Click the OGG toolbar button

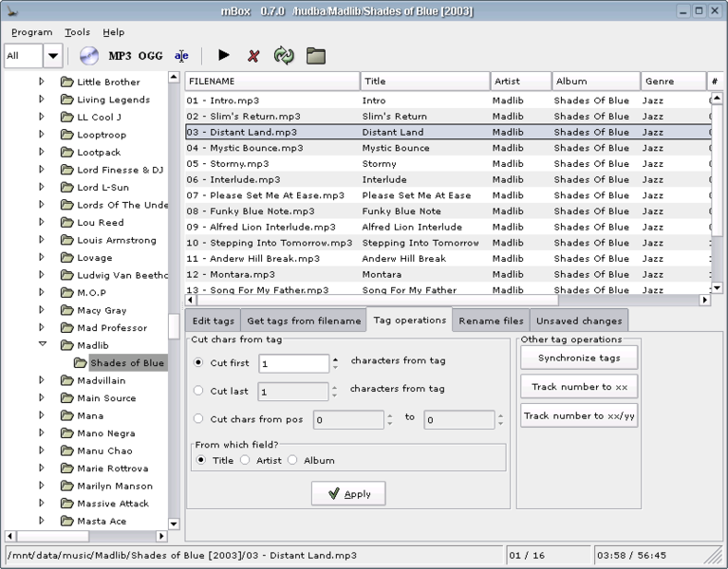(x=150, y=56)
